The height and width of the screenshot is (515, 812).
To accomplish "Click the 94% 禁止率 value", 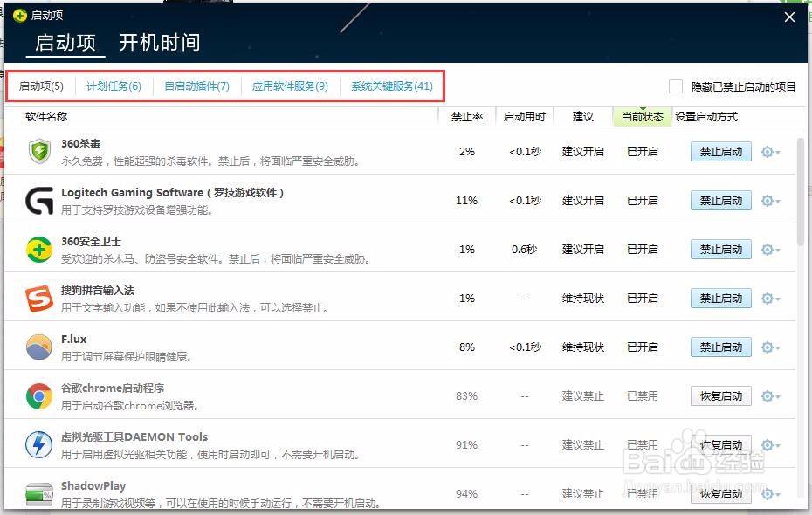I will (x=466, y=494).
